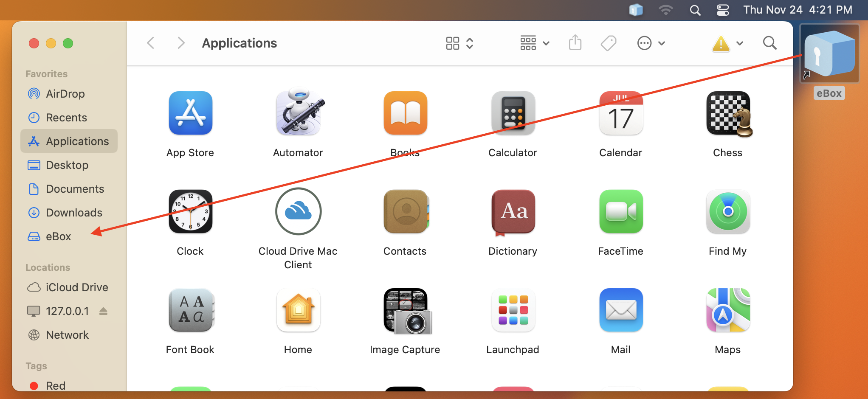
Task: Zoom the Finder window with green button
Action: tap(68, 43)
